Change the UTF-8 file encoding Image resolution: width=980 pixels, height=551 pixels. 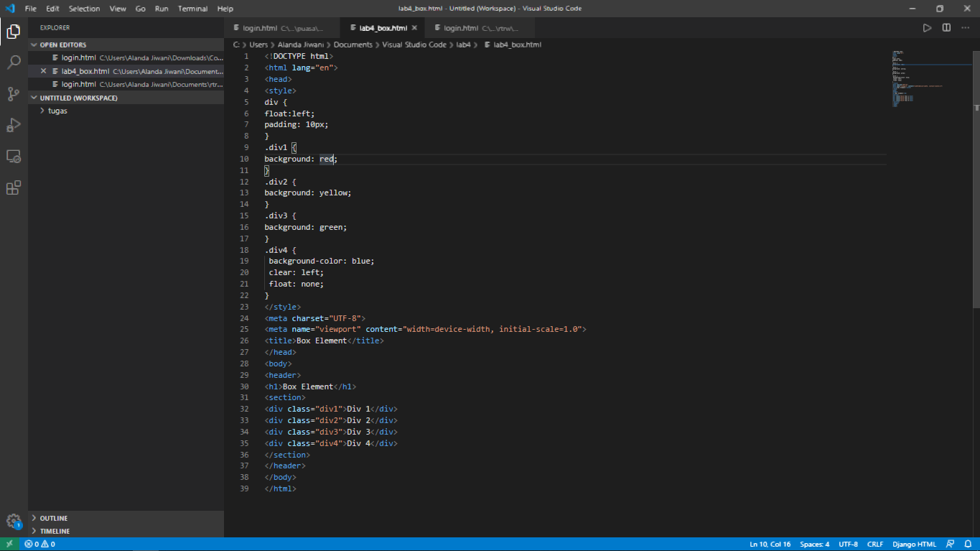click(x=848, y=544)
